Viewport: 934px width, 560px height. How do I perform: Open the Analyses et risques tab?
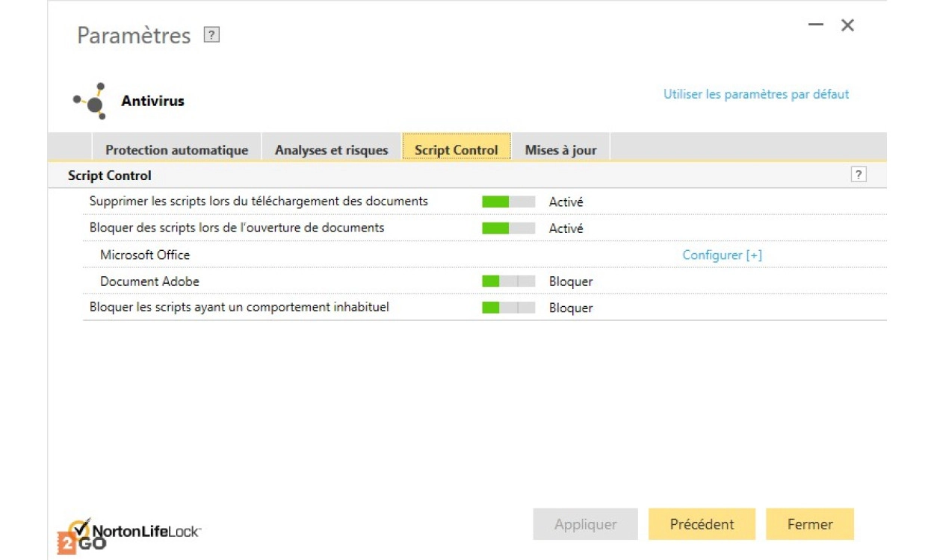331,150
